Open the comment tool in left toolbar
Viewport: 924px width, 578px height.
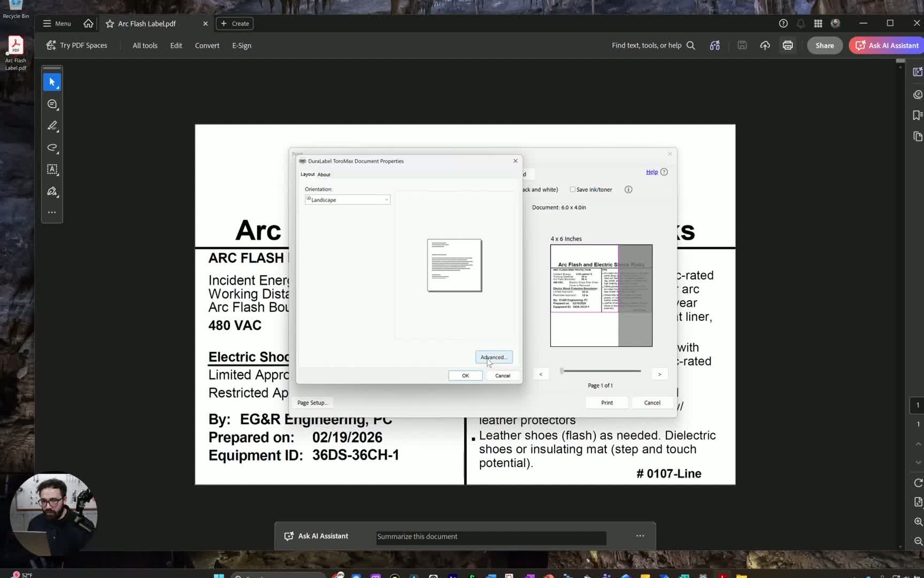52,104
